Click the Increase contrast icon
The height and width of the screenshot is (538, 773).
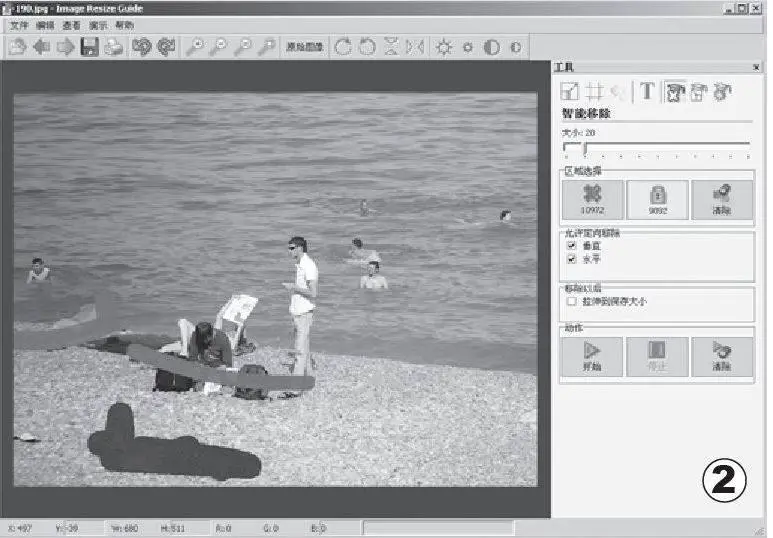coord(492,47)
